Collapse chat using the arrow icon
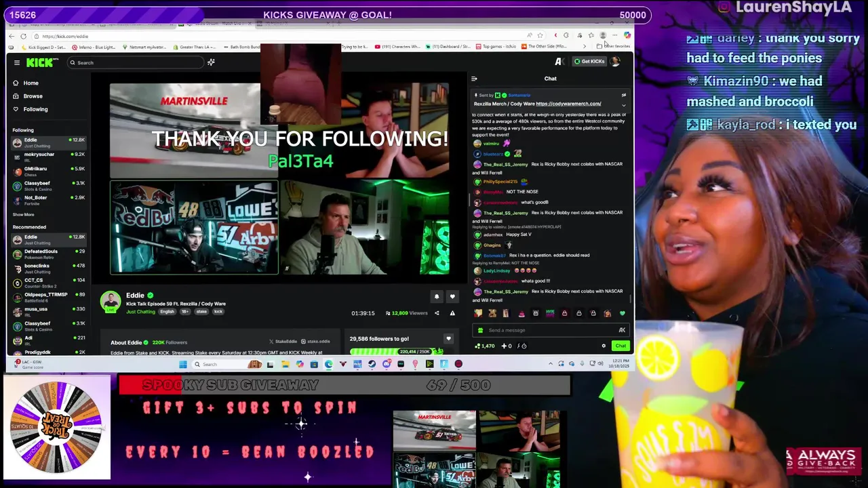Image resolution: width=868 pixels, height=488 pixels. [474, 79]
